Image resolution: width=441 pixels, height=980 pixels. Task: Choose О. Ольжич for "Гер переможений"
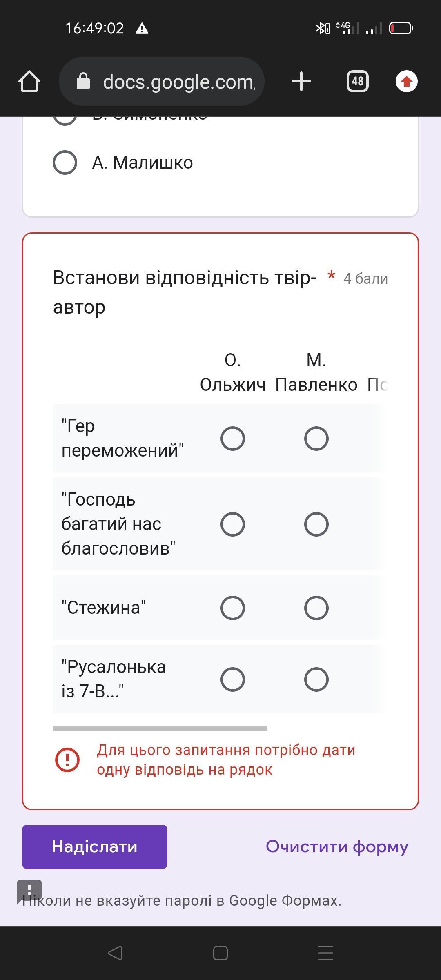(x=233, y=439)
